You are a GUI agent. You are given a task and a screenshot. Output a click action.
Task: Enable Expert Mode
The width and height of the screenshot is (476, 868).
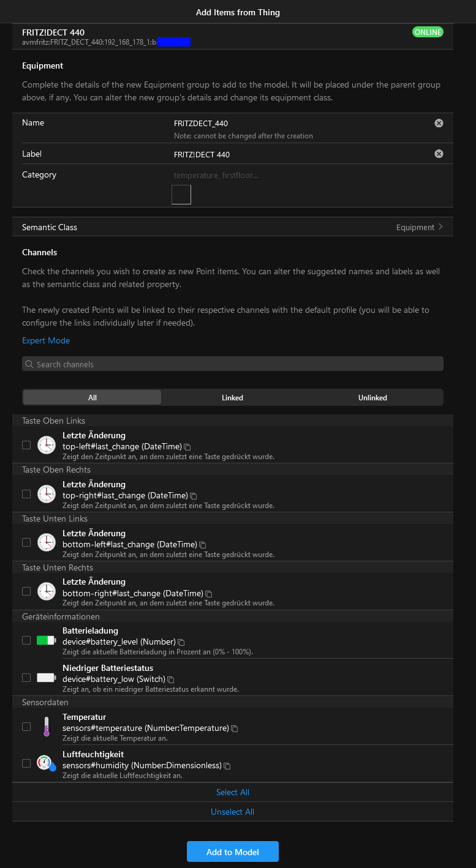[x=46, y=340]
